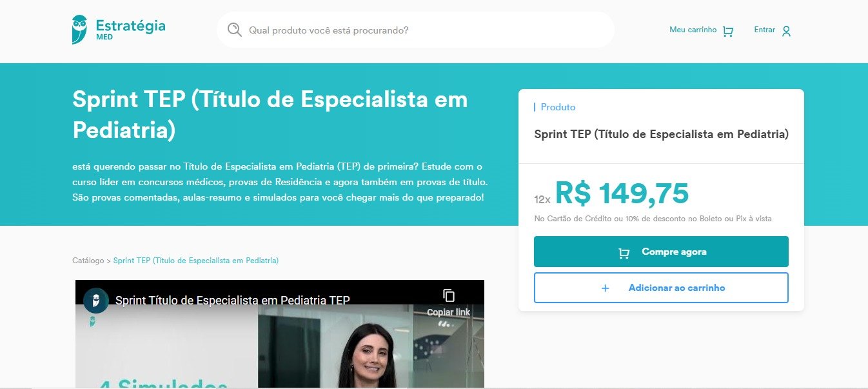Click the channel avatar on video header

[x=96, y=301]
